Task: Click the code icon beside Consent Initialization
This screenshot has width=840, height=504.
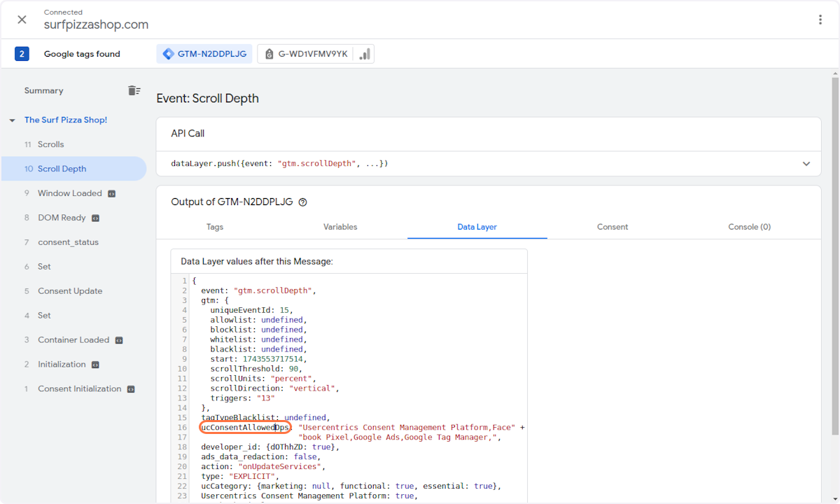Action: coord(131,389)
